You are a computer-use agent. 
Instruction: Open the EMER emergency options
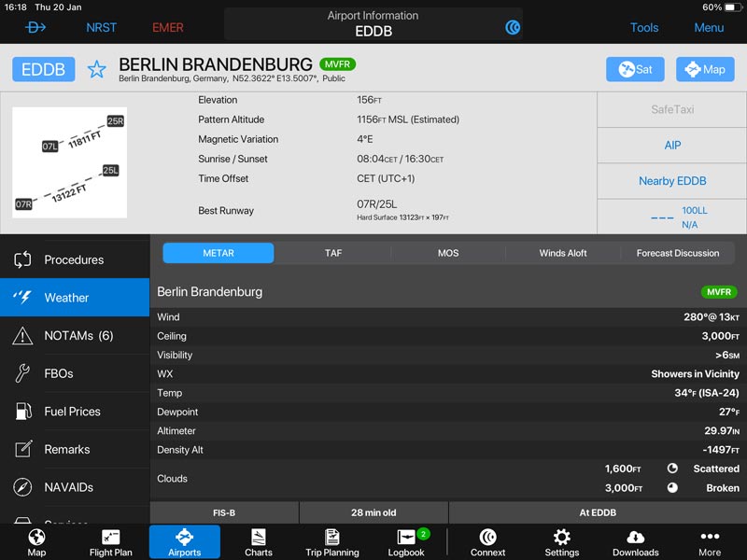coord(168,28)
